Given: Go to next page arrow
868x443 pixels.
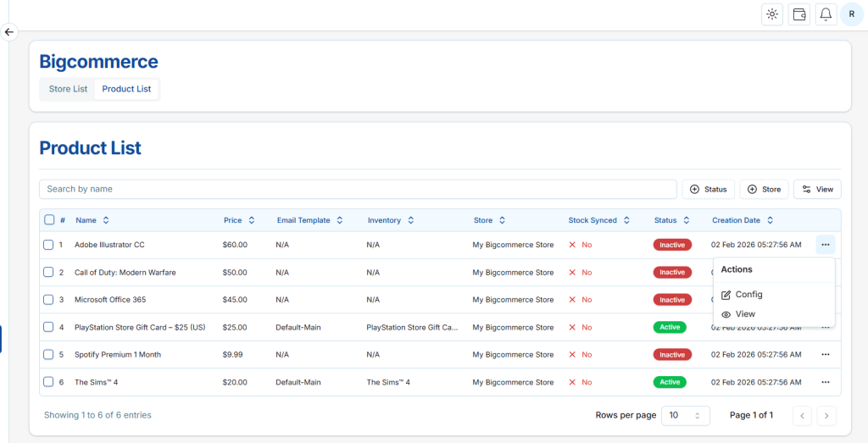Looking at the screenshot, I should 826,415.
